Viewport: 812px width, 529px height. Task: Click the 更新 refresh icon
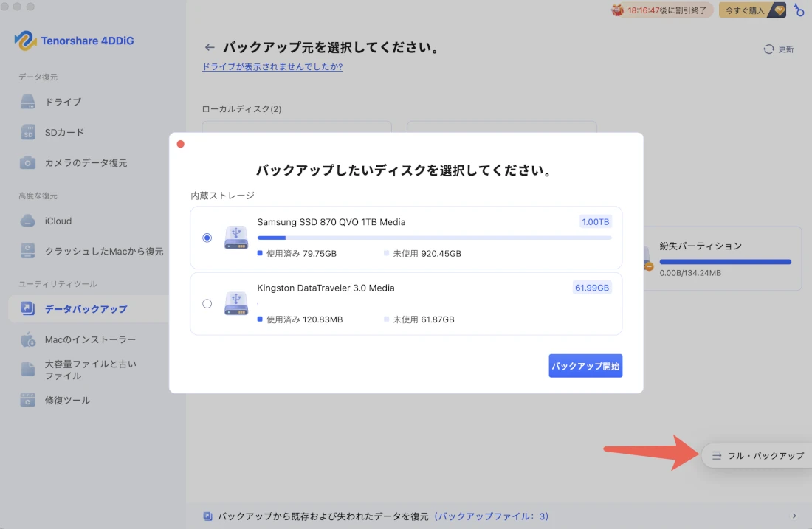(768, 49)
